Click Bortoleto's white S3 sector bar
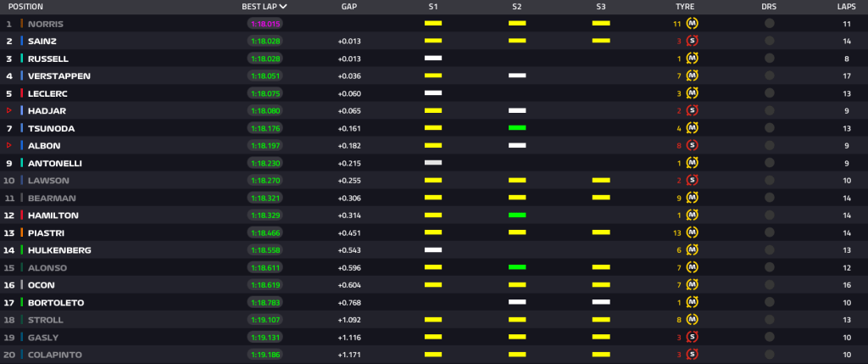Screen dimensions: 868x364 [x=601, y=303]
